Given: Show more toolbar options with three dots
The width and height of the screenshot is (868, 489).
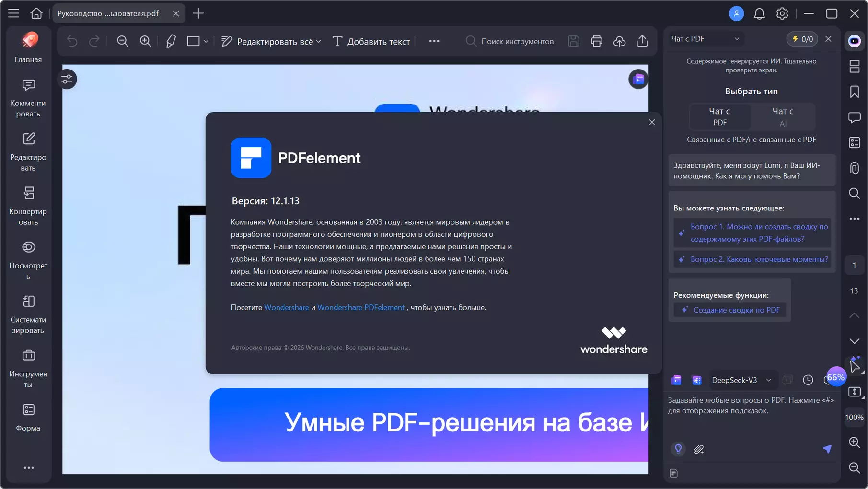Looking at the screenshot, I should [x=434, y=41].
